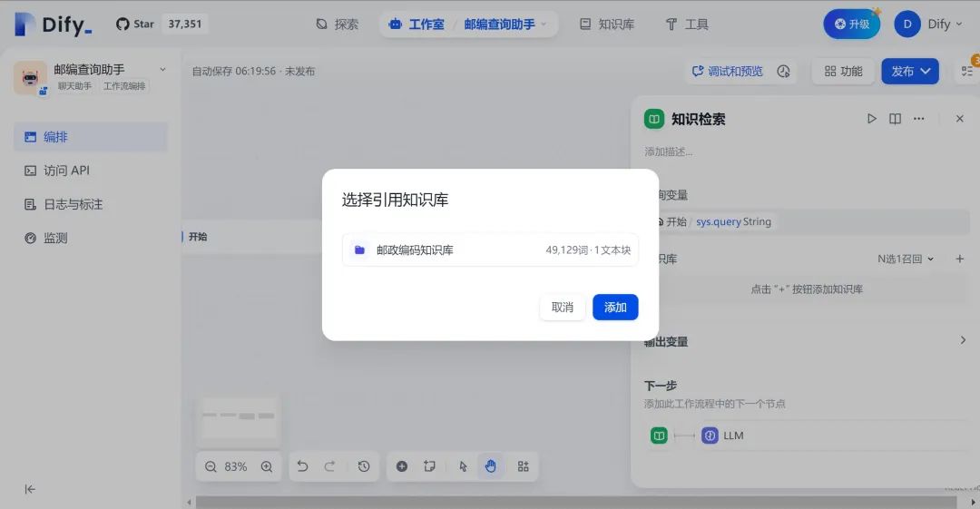
Task: Select pointer mode tool
Action: pos(463,466)
